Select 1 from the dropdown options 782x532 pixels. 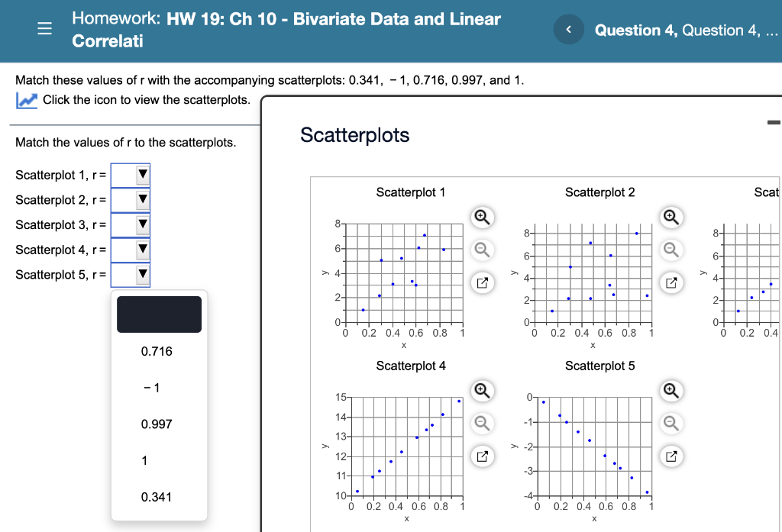[158, 460]
